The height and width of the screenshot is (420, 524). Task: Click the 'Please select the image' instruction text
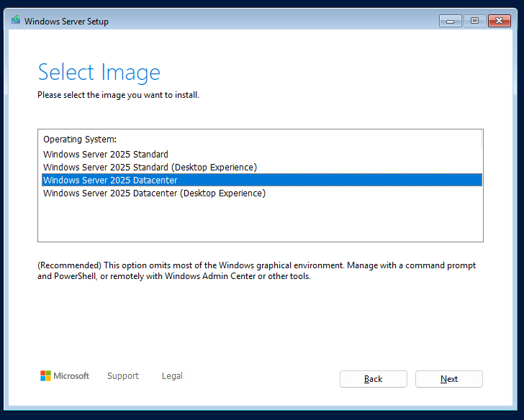118,95
